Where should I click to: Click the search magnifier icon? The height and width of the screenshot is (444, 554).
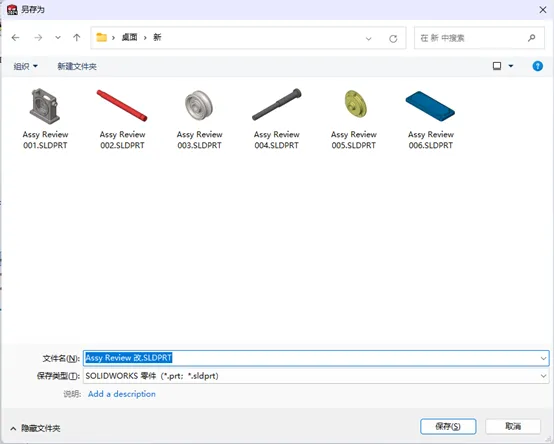click(x=531, y=38)
